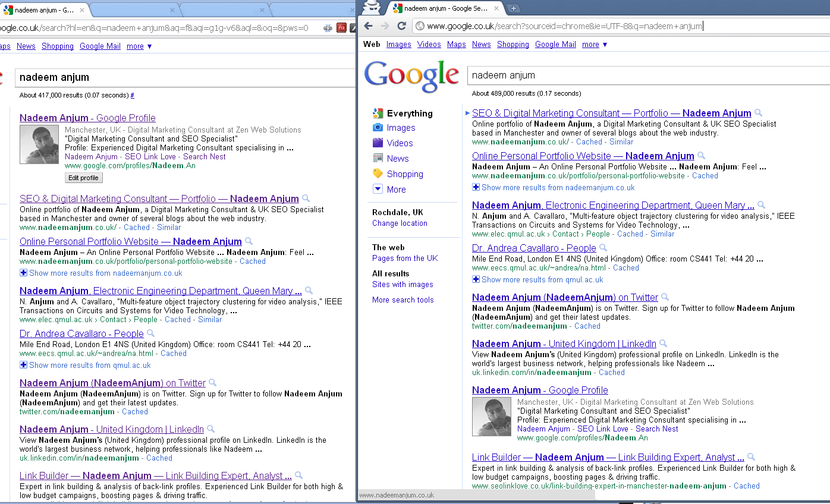Click the preview magnifier beside LinkedIn result, left window
This screenshot has height=504, width=830.
pyautogui.click(x=210, y=429)
